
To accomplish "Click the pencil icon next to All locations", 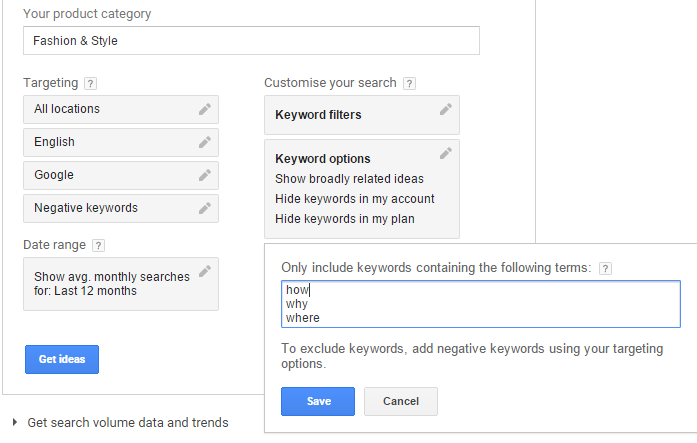I will (x=205, y=109).
